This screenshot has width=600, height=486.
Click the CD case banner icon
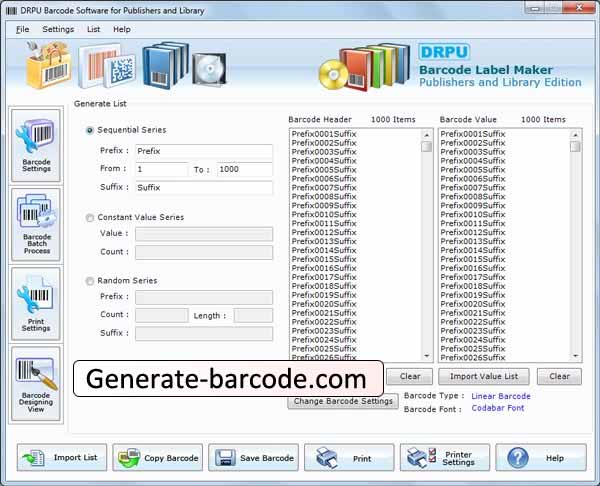click(x=209, y=69)
